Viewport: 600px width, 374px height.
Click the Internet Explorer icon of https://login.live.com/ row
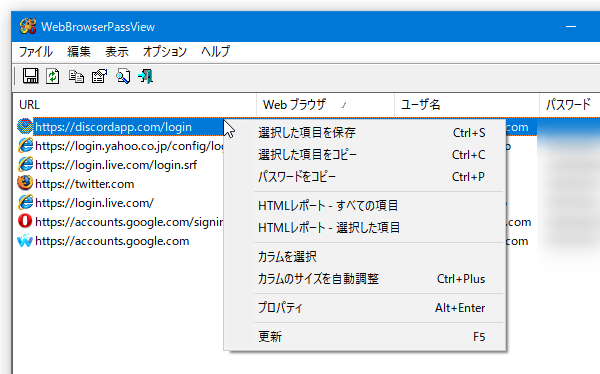pos(25,203)
